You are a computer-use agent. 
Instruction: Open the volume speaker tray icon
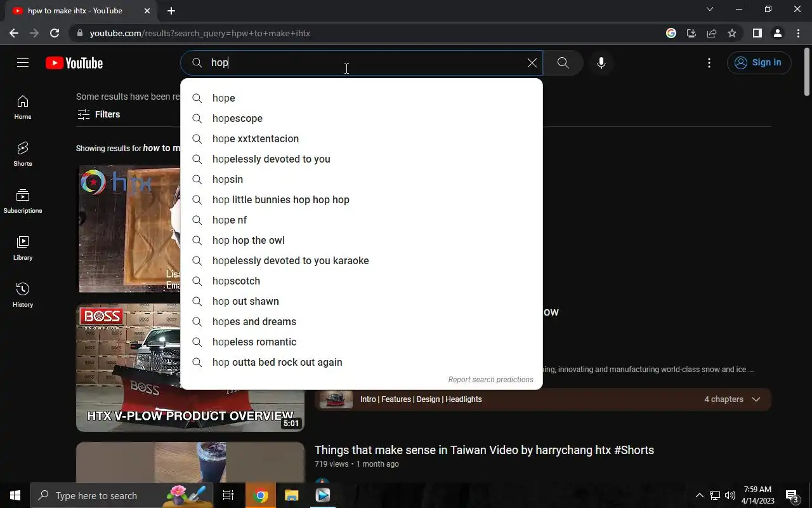coord(730,495)
